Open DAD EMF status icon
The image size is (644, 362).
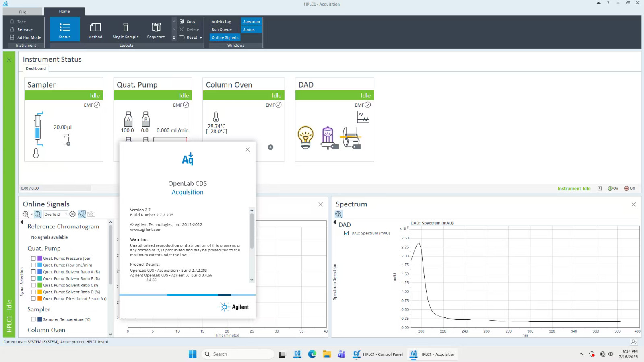coord(367,105)
